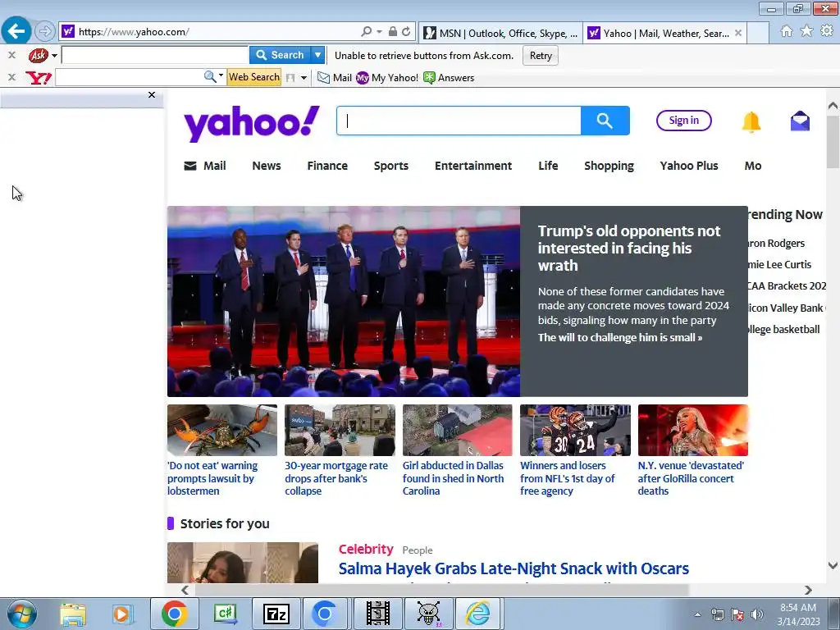840x630 pixels.
Task: Click the Ask toolbar logo icon
Action: tap(38, 55)
